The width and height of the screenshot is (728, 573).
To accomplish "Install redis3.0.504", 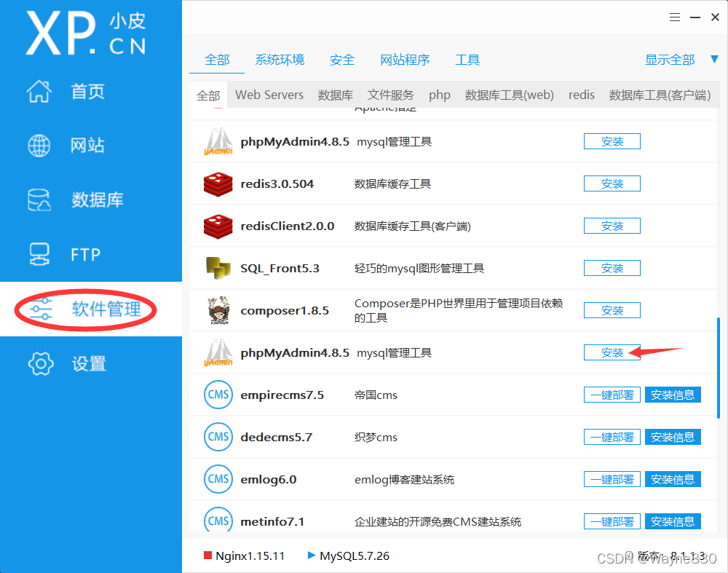I will pyautogui.click(x=612, y=183).
